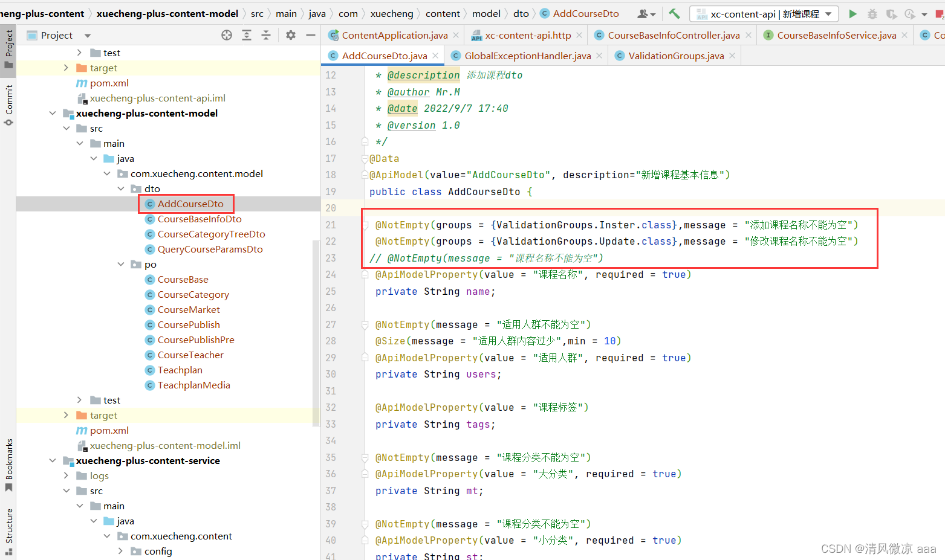This screenshot has width=945, height=560.
Task: Click Expand All icon in Project panel
Action: tap(247, 35)
